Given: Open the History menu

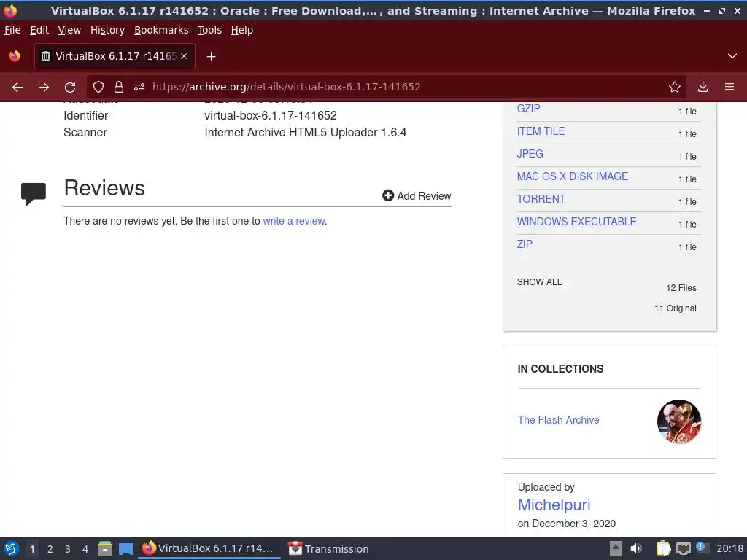Looking at the screenshot, I should pyautogui.click(x=107, y=30).
